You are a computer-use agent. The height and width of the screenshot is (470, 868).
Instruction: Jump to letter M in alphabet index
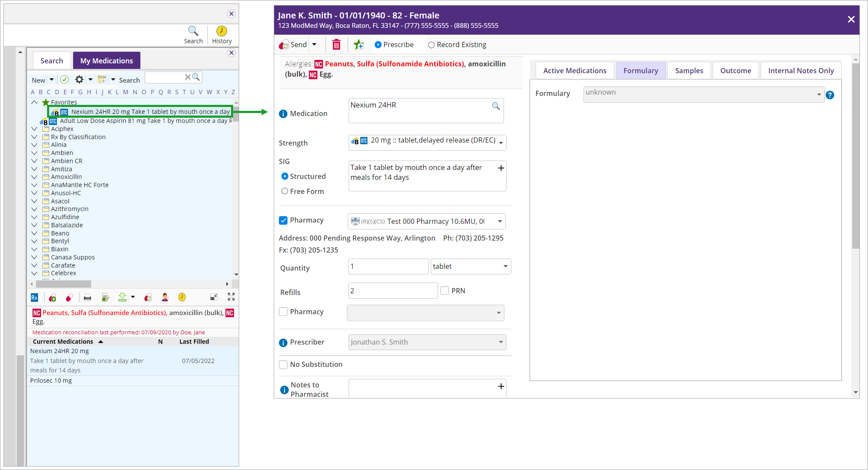click(x=125, y=92)
